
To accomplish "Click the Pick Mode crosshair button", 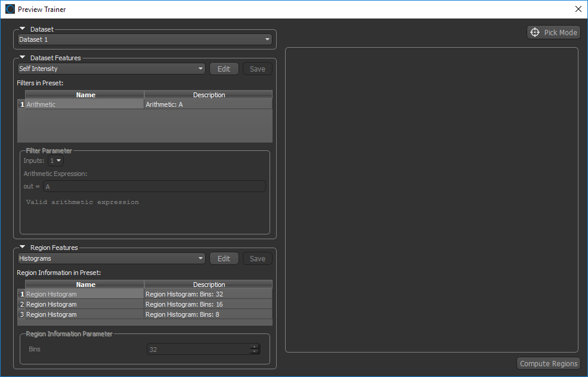I will click(x=553, y=32).
